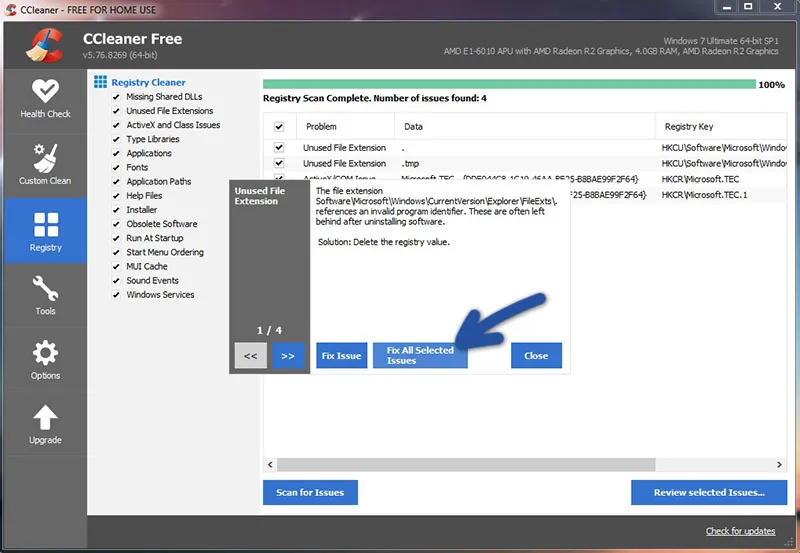Screen dimensions: 800x553
Task: Toggle Fonts checkbox
Action: click(116, 167)
